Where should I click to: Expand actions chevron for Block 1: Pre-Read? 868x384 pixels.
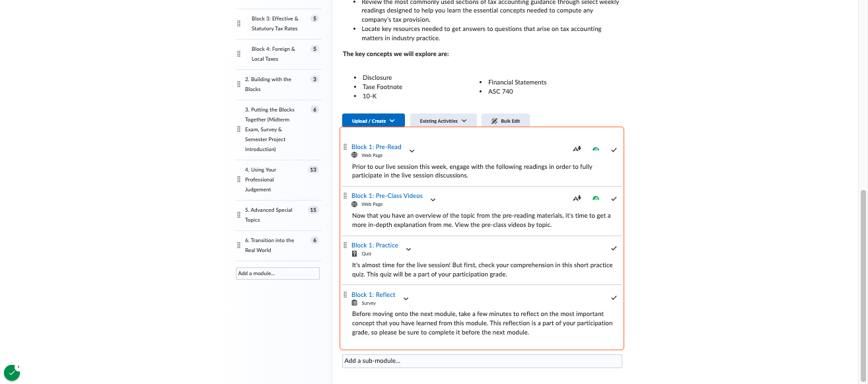click(412, 150)
